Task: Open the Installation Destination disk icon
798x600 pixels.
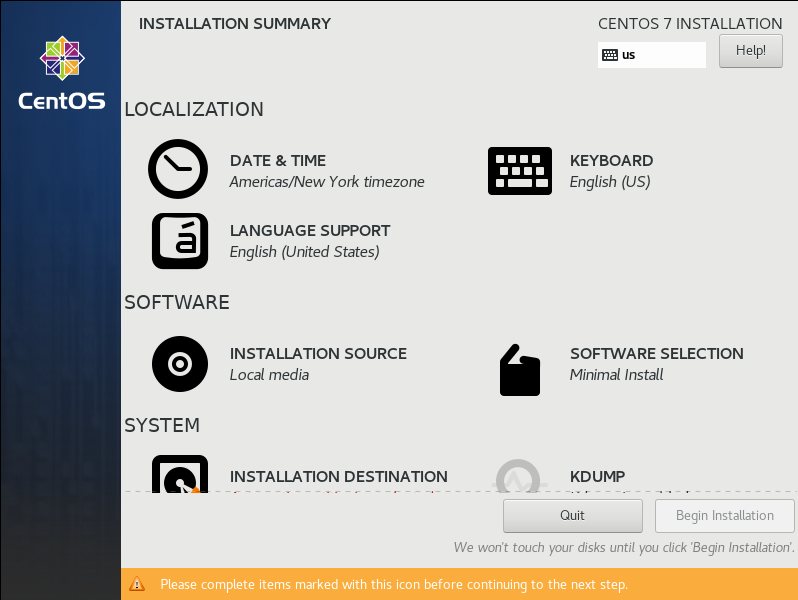Action: pyautogui.click(x=180, y=474)
